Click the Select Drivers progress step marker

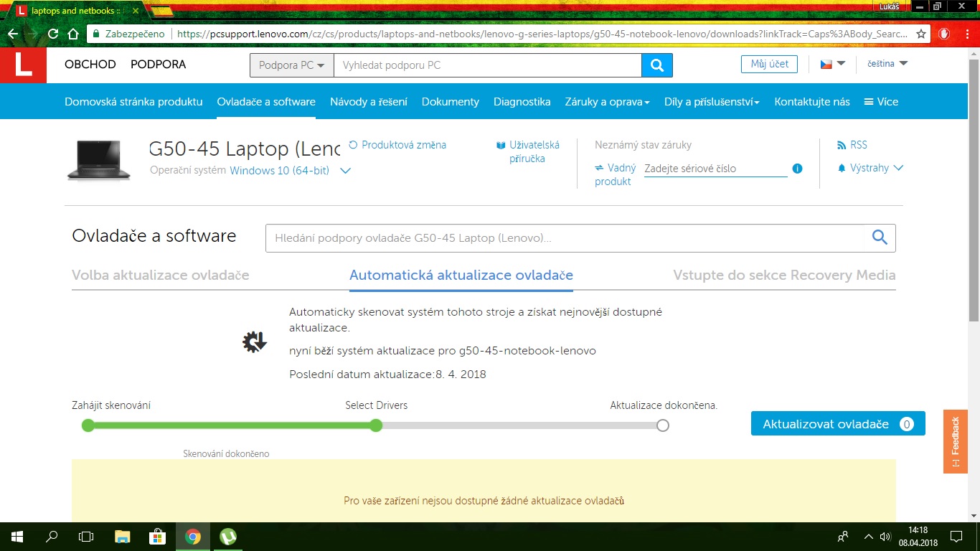click(376, 425)
